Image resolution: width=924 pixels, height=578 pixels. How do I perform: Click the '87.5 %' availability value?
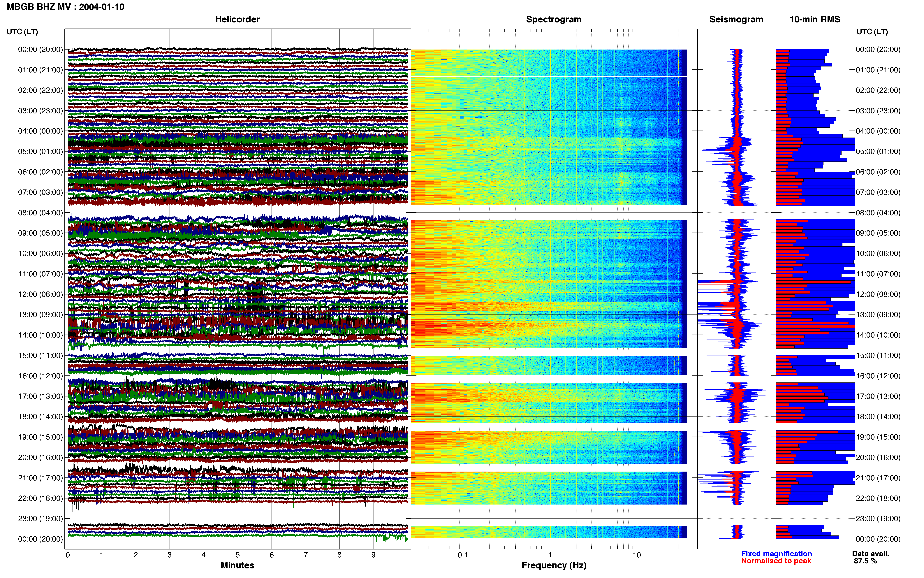[x=865, y=561]
